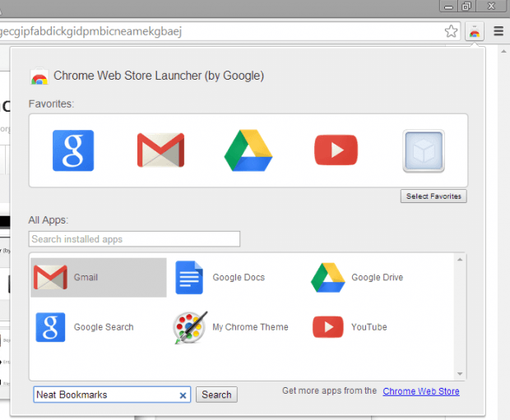Click the address bar URL text
510x420 pixels.
point(90,31)
